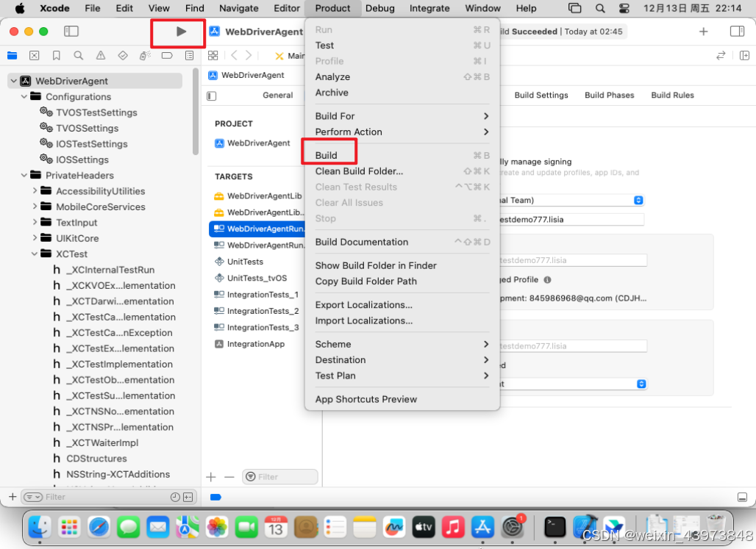Click the targets Filter field
The image size is (756, 549).
pos(280,477)
